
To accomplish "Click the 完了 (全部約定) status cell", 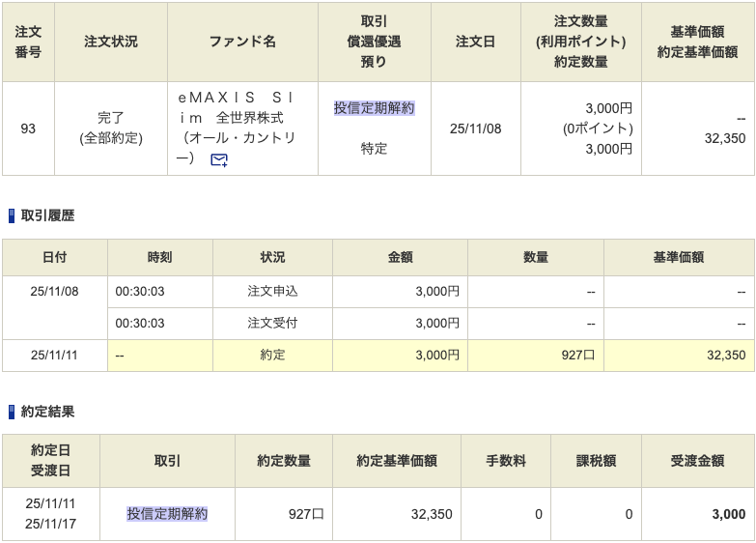I will (x=111, y=129).
